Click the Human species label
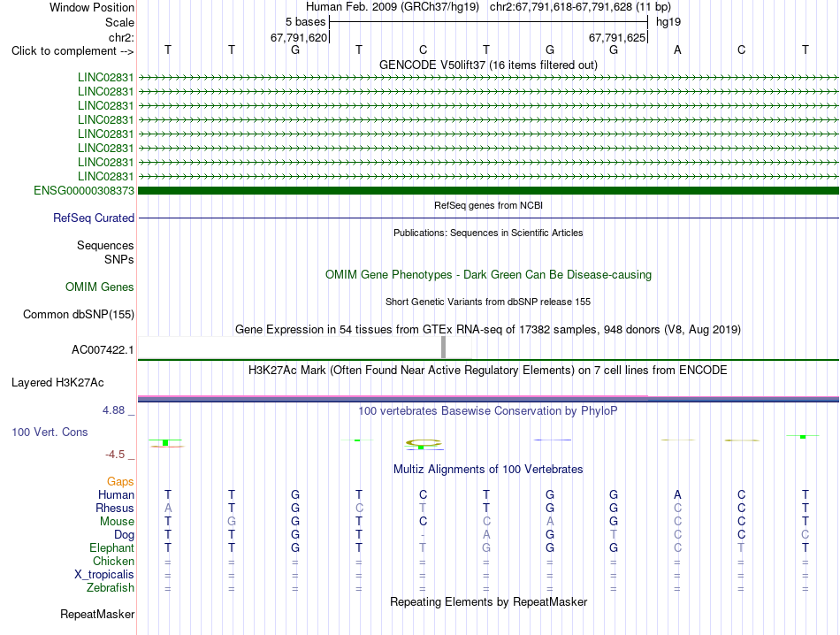The width and height of the screenshot is (840, 635). (116, 494)
